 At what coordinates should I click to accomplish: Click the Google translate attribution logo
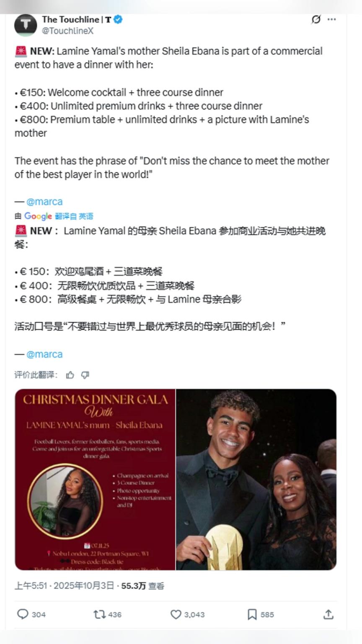[x=38, y=216]
